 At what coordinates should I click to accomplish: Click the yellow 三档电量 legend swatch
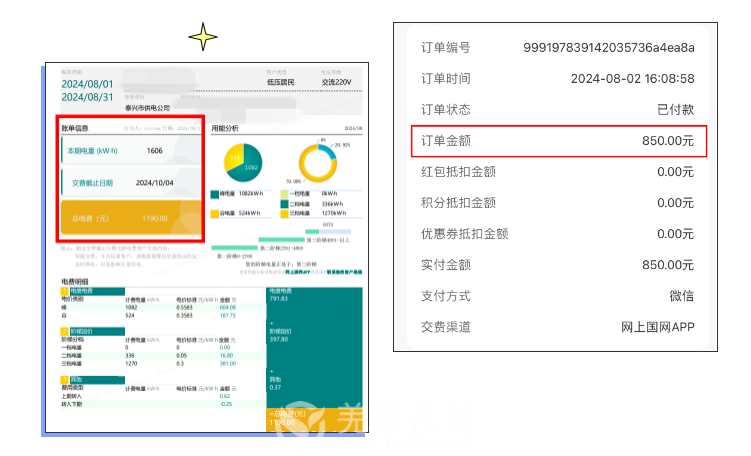[284, 214]
